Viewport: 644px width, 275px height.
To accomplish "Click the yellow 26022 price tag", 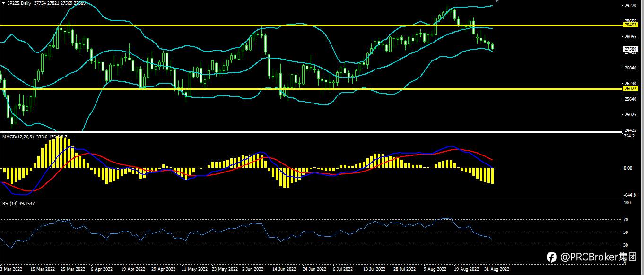I will (630, 88).
